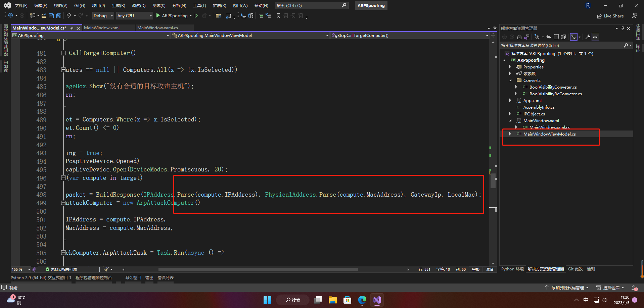644x308 pixels.
Task: Pin the Solution Explorer panel
Action: point(623,28)
